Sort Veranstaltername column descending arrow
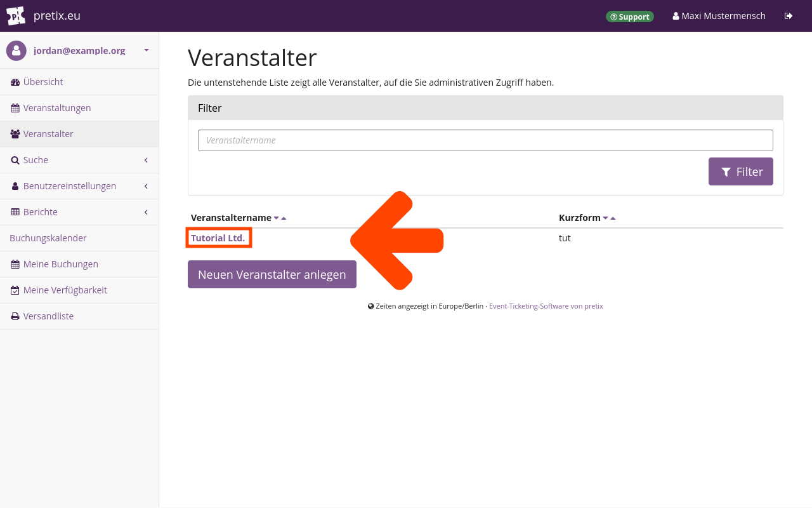This screenshot has height=508, width=812. coord(277,218)
